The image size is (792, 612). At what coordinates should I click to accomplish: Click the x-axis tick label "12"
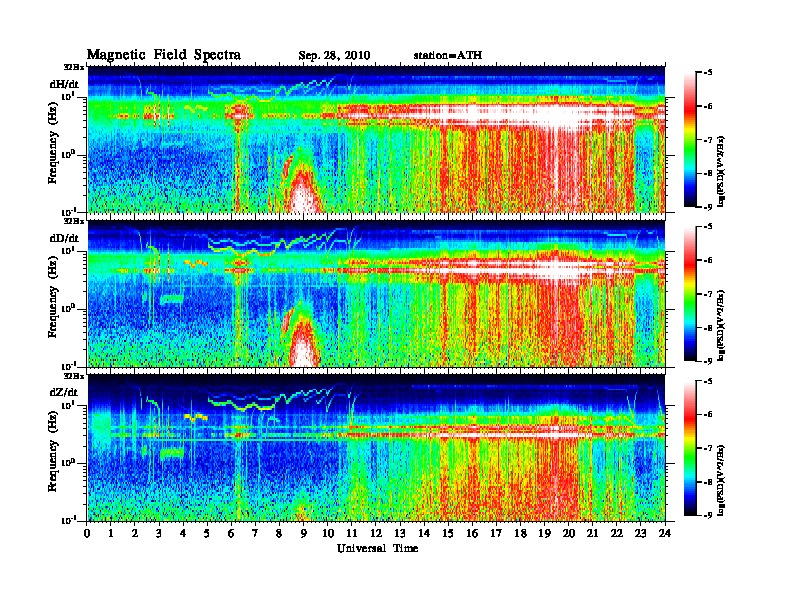click(376, 533)
